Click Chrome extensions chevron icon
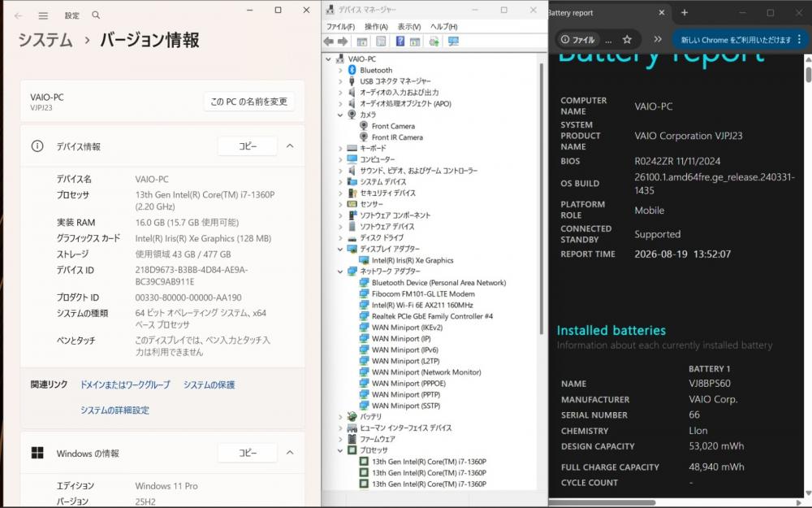This screenshot has width=812, height=508. point(657,39)
